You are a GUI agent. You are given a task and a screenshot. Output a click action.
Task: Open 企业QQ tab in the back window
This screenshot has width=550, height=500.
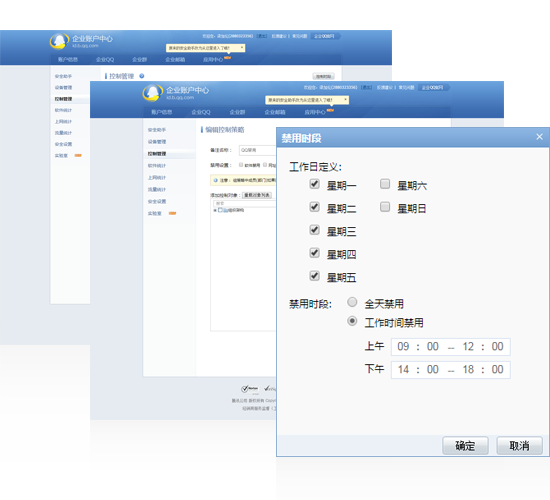(x=105, y=59)
